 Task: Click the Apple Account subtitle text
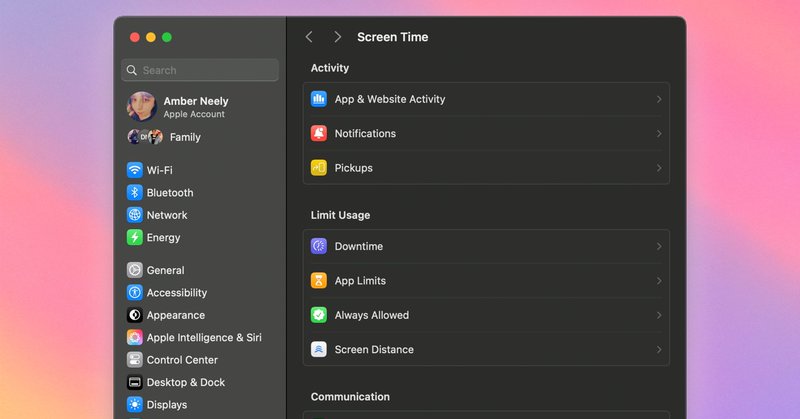[194, 114]
